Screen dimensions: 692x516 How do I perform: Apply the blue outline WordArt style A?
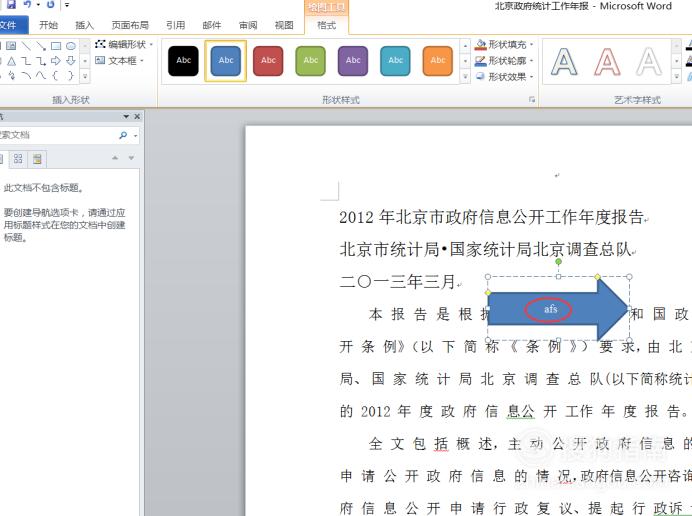pos(564,61)
